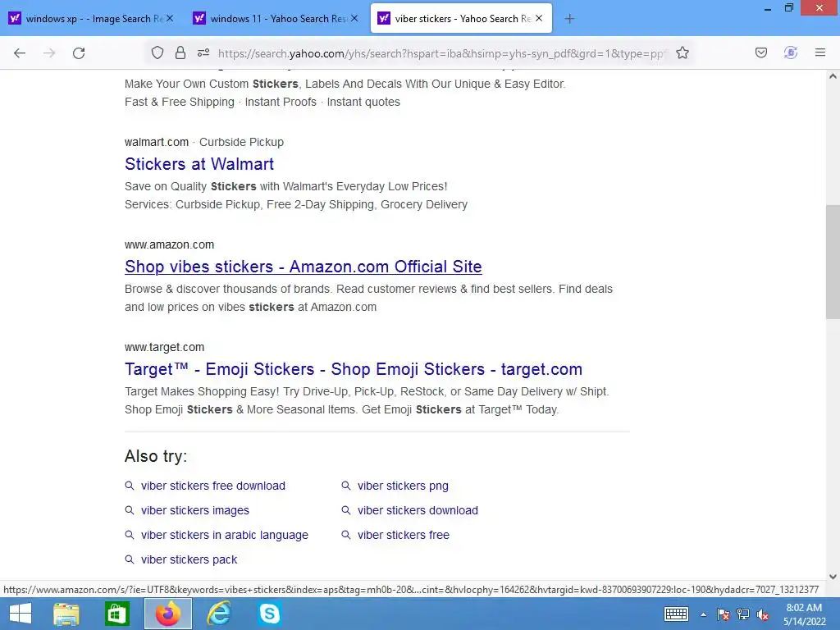
Task: Click the viber stickers download suggestion link
Action: click(418, 510)
